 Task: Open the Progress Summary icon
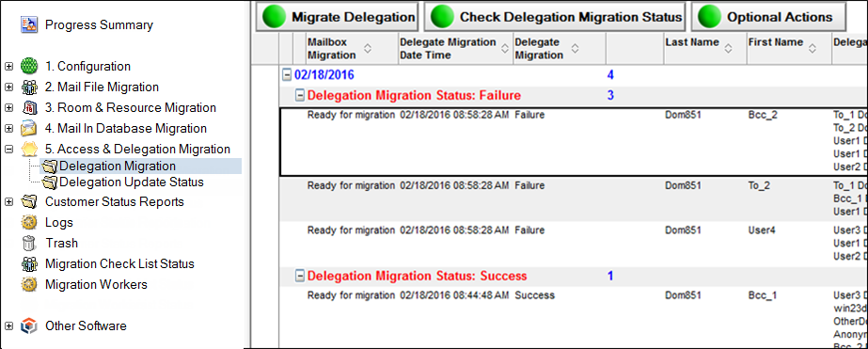click(x=29, y=24)
